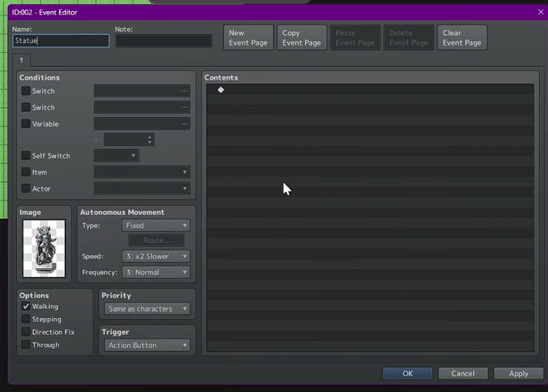The width and height of the screenshot is (548, 392).
Task: Click the variable value stepper arrows
Action: coord(150,139)
